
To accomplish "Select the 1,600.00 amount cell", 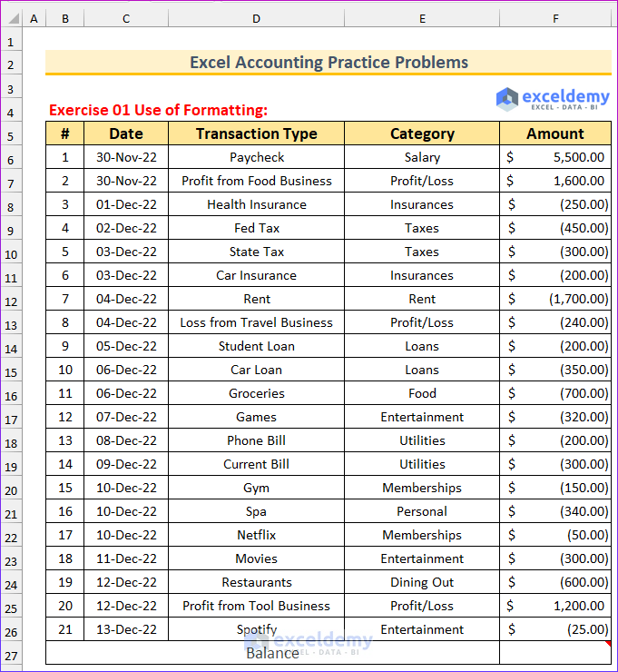I will (555, 181).
